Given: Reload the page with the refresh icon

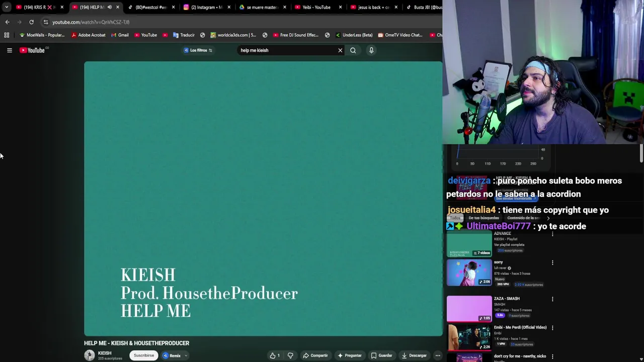Looking at the screenshot, I should (31, 22).
